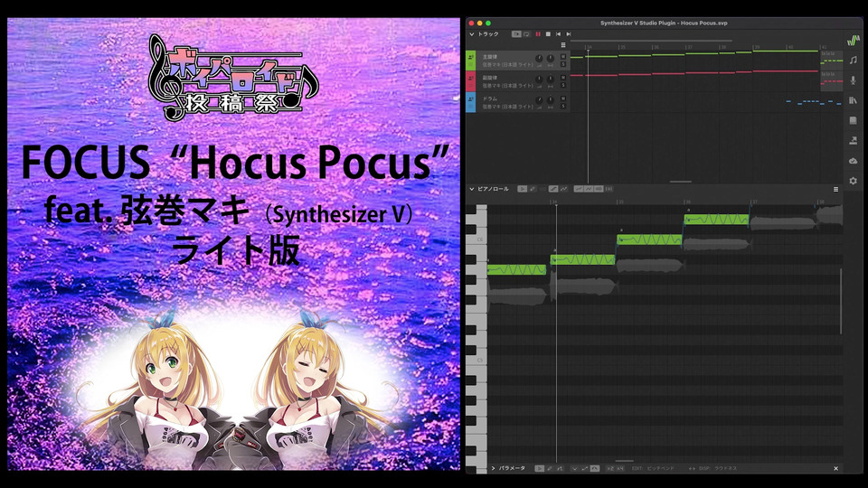The image size is (868, 488).
Task: Pause playback with the red pause button
Action: coord(537,34)
